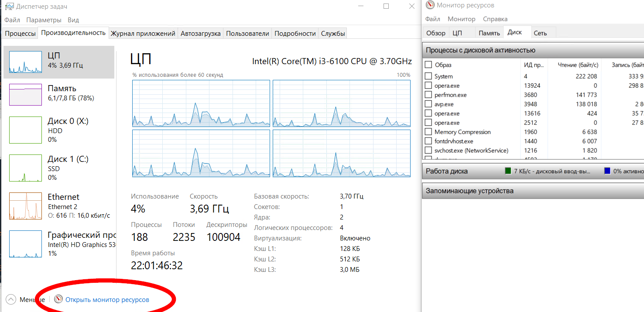Check the svchost.exe (NetworkService) checkbox
644x312 pixels.
click(x=428, y=151)
